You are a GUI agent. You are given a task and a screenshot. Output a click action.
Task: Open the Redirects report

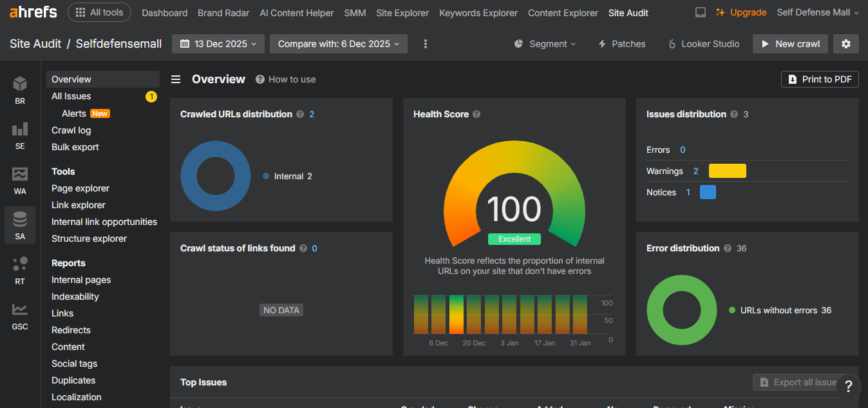pyautogui.click(x=71, y=330)
